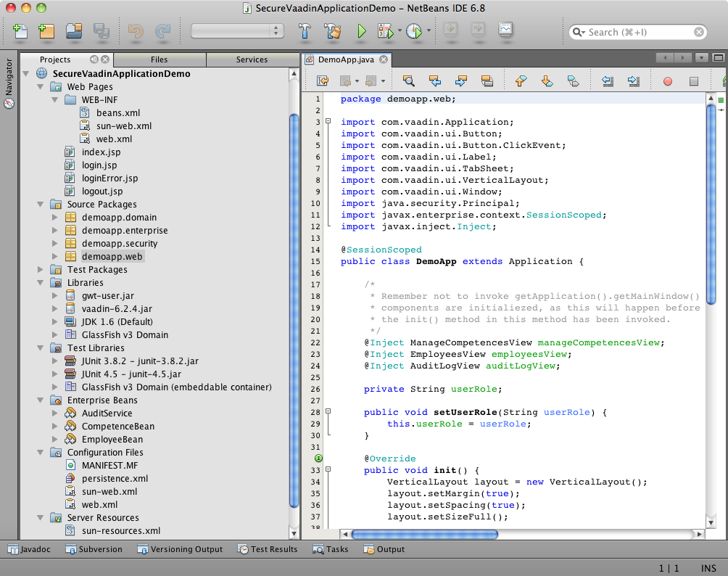Click the New File toolbar icon
Screen dimensions: 728x576
coord(20,31)
